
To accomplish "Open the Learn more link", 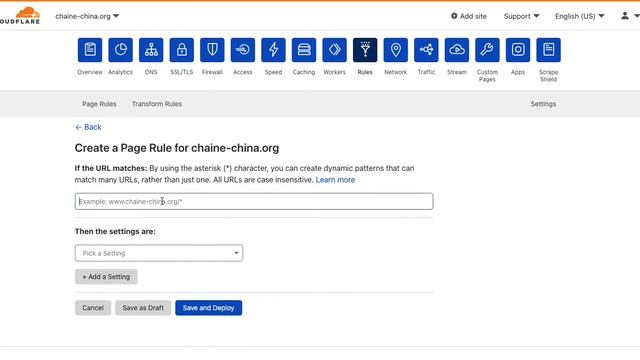I will point(335,180).
